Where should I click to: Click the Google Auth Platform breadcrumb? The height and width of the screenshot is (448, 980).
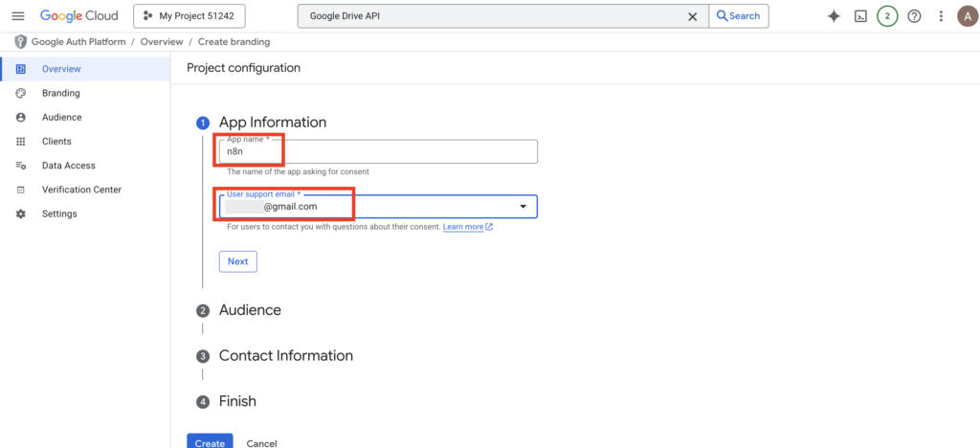tap(78, 42)
